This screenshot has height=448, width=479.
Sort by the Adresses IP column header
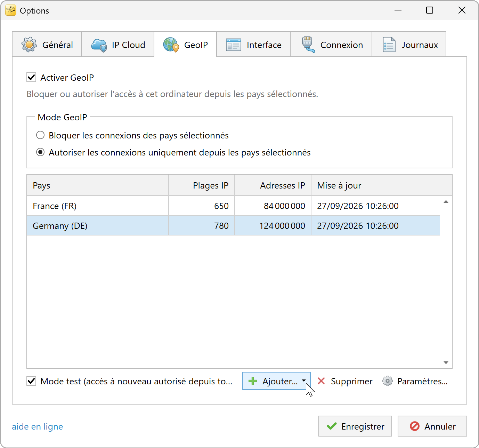(x=273, y=185)
